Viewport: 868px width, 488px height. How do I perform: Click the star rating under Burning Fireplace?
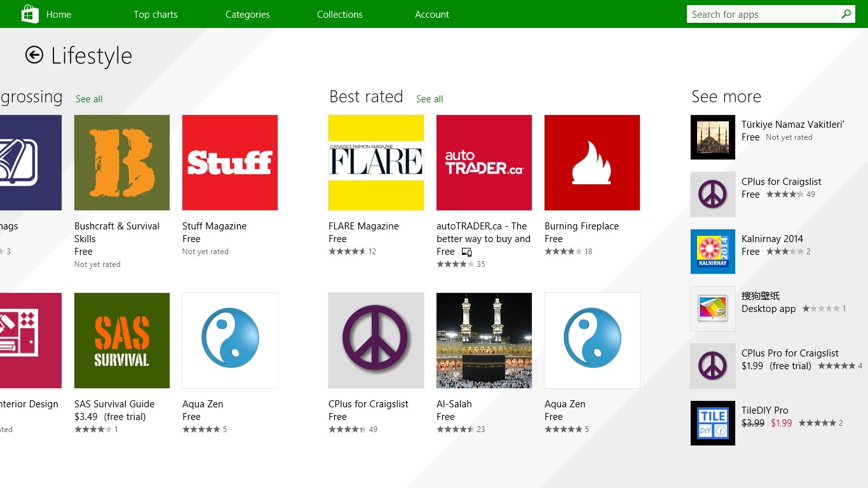click(563, 252)
